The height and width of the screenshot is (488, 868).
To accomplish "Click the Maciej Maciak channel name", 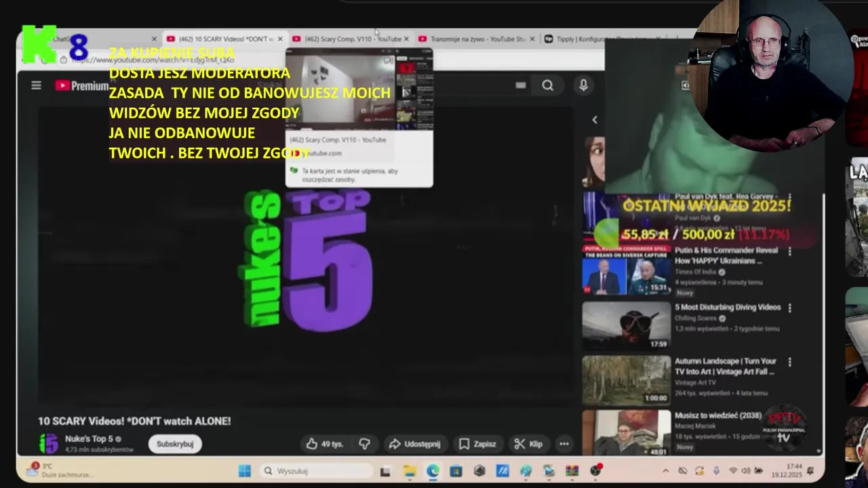I will click(695, 426).
